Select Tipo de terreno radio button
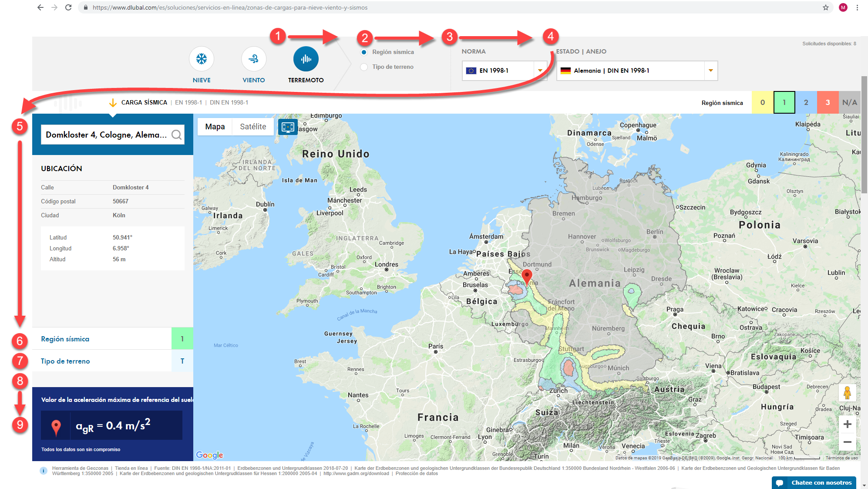Viewport: 868px width, 489px height. [364, 67]
